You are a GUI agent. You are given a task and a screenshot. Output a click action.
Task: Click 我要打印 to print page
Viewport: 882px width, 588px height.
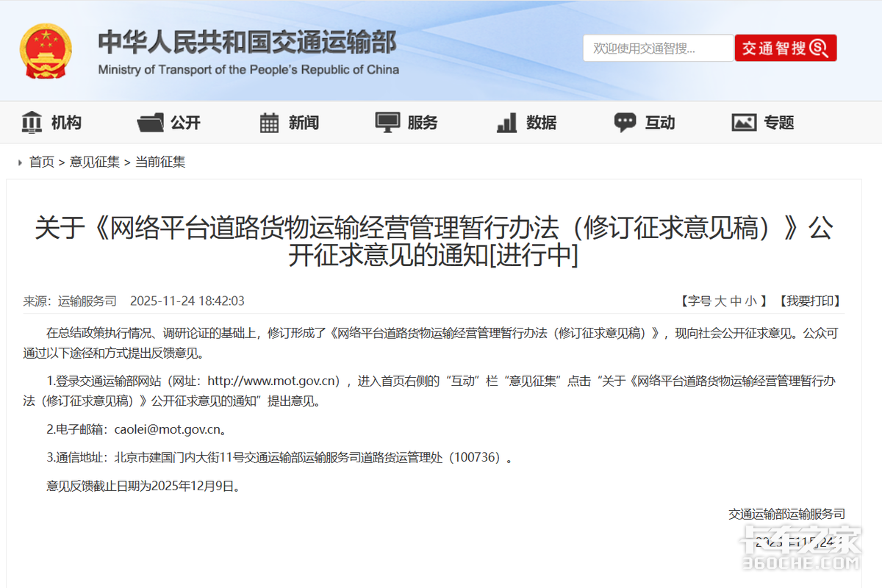[809, 301]
